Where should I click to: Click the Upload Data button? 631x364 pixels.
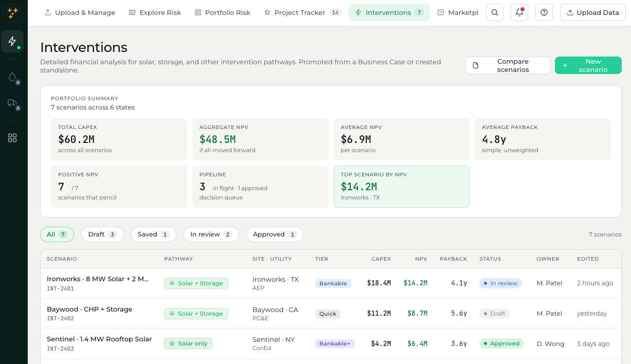[593, 12]
